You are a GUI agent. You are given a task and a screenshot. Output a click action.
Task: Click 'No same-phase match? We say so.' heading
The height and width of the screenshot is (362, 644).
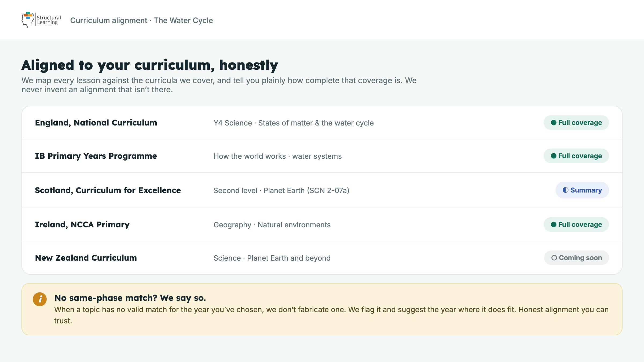click(x=130, y=298)
